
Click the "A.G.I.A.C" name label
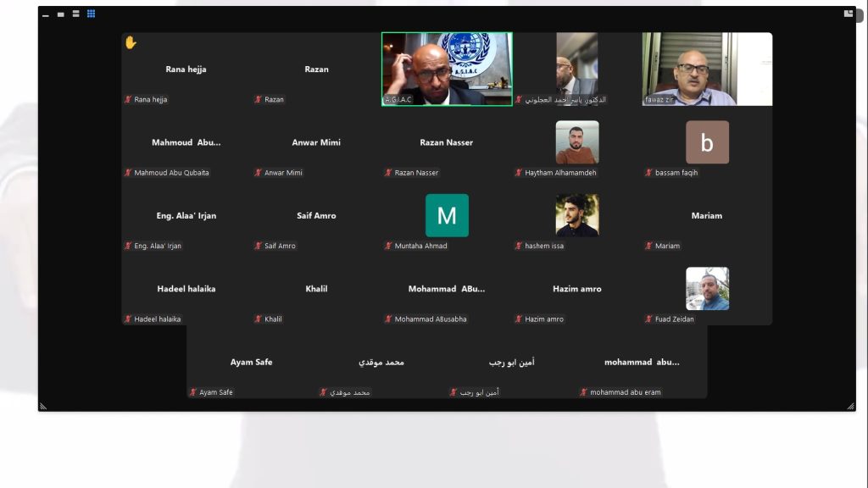(398, 100)
